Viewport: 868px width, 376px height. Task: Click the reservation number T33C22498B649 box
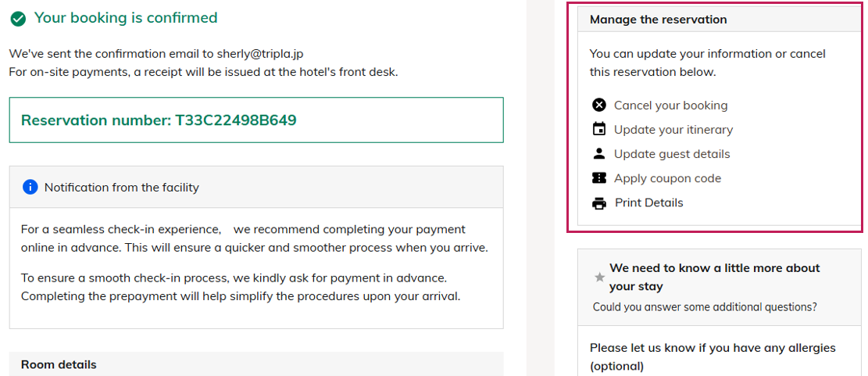[x=256, y=120]
